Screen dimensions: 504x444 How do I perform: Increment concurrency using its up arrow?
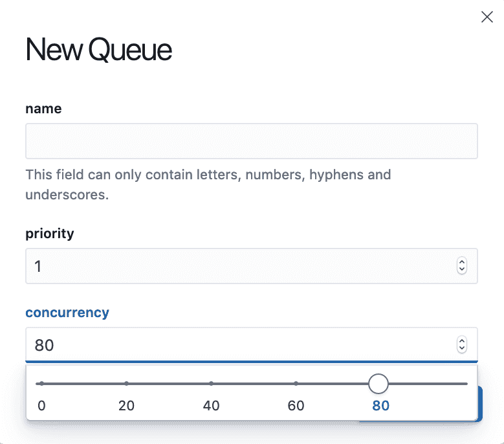(462, 341)
